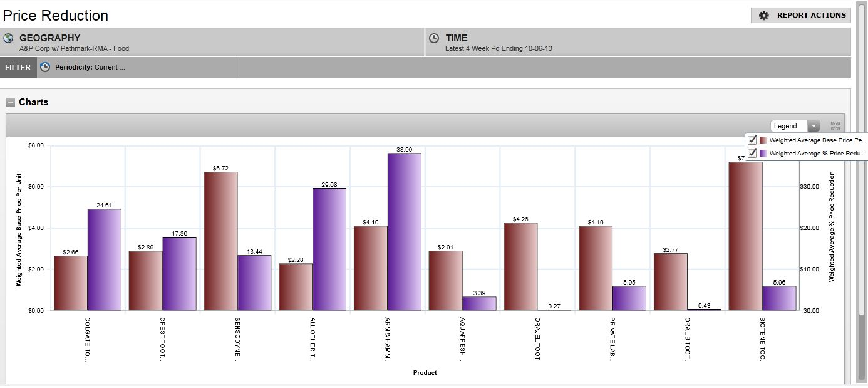
Task: Open the Time period selection panel
Action: tap(637, 42)
